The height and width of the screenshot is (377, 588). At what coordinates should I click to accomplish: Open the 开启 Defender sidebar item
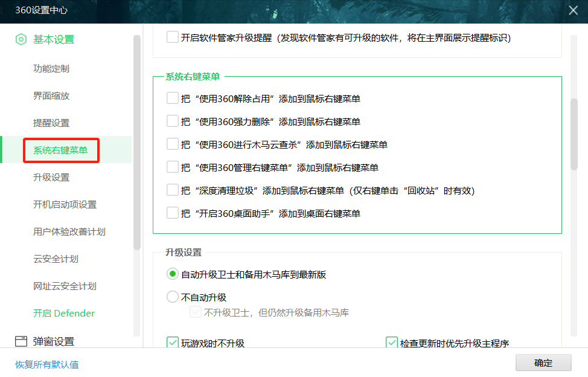coord(64,314)
